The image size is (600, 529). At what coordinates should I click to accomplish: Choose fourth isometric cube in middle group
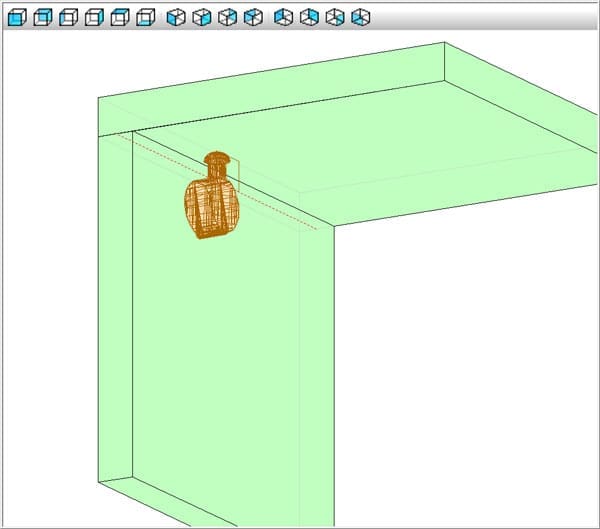(x=253, y=17)
